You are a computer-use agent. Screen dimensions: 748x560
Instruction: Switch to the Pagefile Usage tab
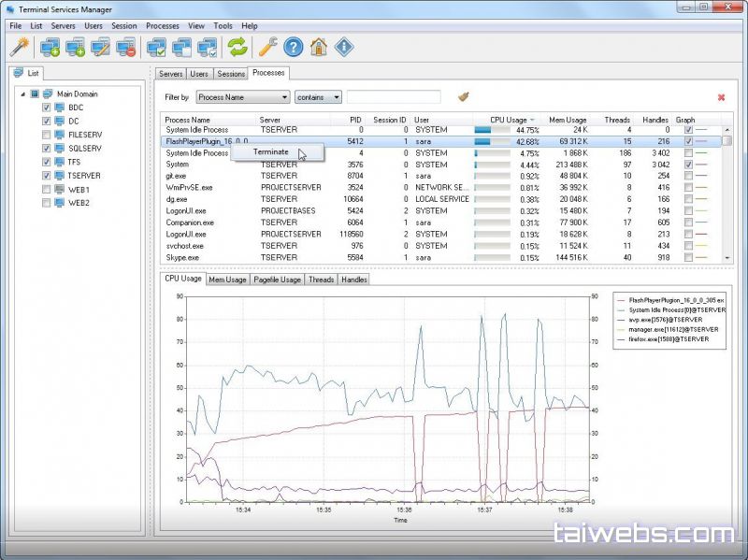point(278,280)
